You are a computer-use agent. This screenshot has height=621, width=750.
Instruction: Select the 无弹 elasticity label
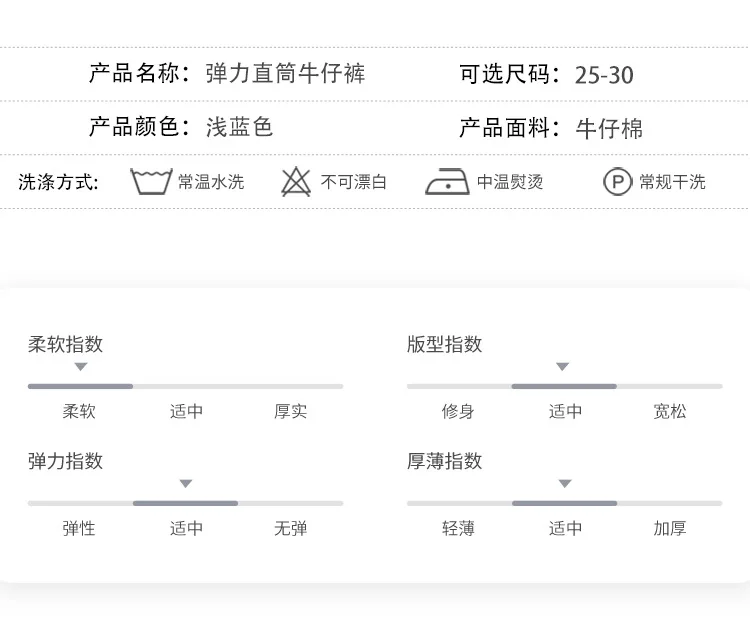click(x=291, y=528)
